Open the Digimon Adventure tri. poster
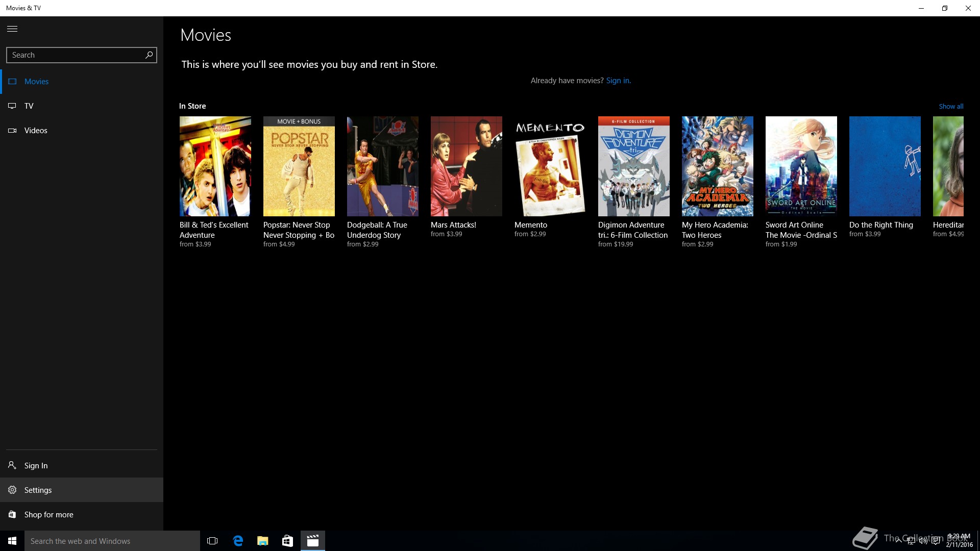 634,166
